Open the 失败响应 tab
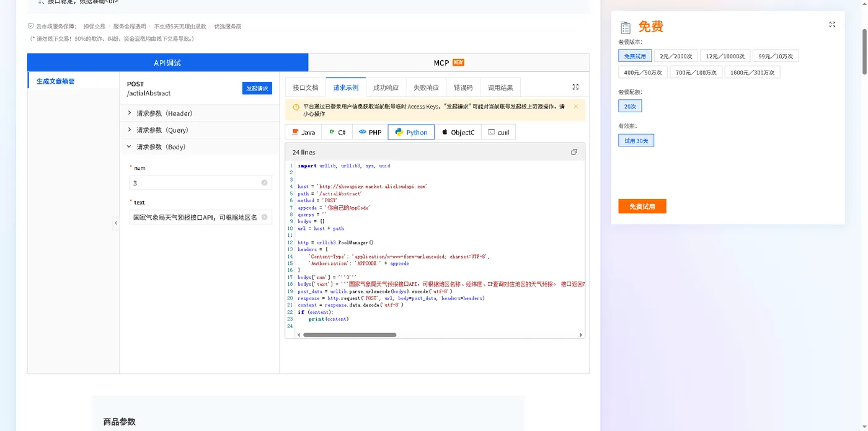The width and height of the screenshot is (868, 431). click(x=426, y=87)
